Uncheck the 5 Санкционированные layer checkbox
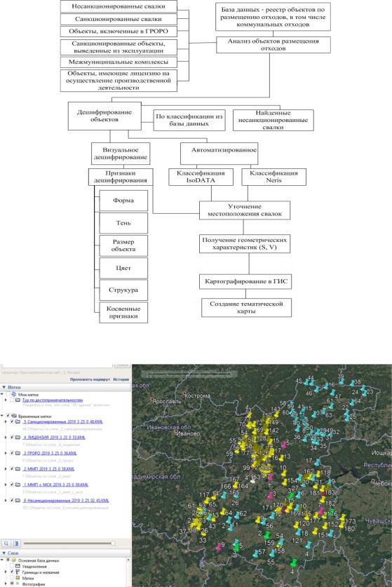This screenshot has width=392, height=587. click(x=12, y=421)
